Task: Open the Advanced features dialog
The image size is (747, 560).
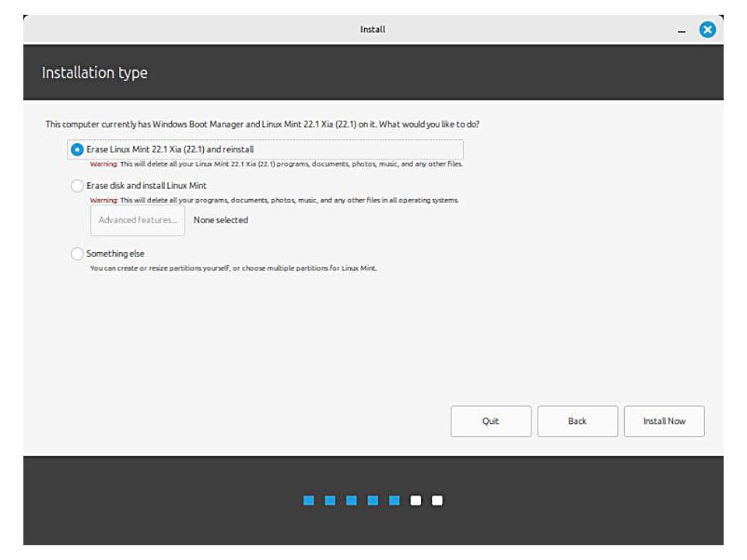Action: coord(138,220)
